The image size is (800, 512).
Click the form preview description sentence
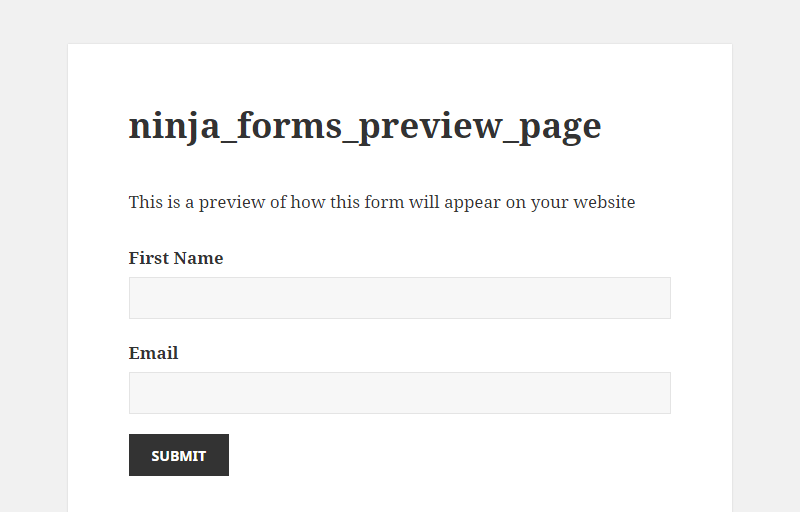[x=382, y=202]
